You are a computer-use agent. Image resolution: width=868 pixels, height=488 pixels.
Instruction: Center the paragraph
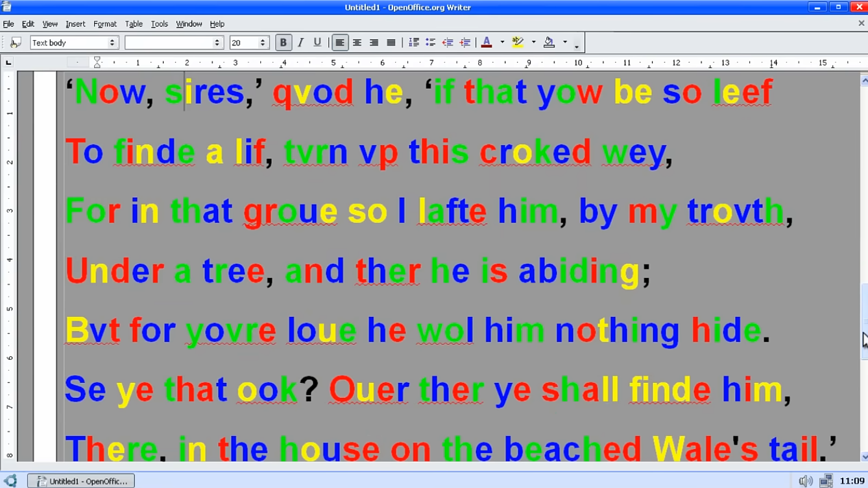coord(357,43)
